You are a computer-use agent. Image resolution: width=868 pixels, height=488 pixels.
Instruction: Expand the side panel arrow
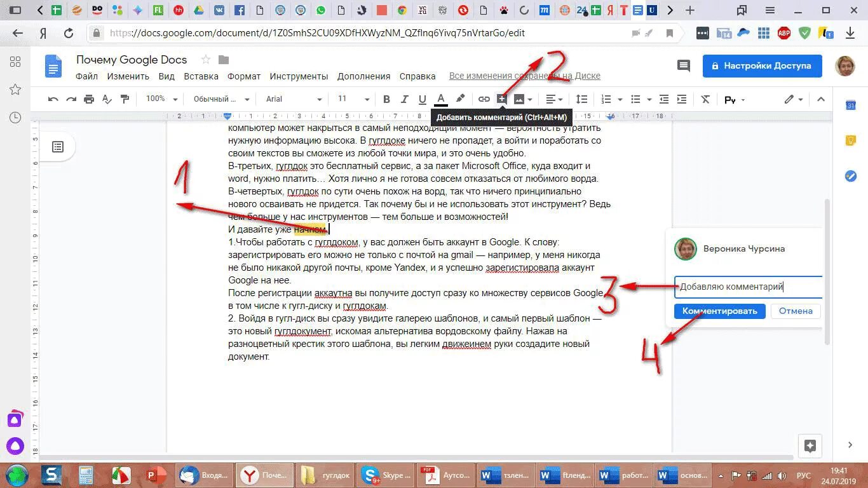[851, 445]
